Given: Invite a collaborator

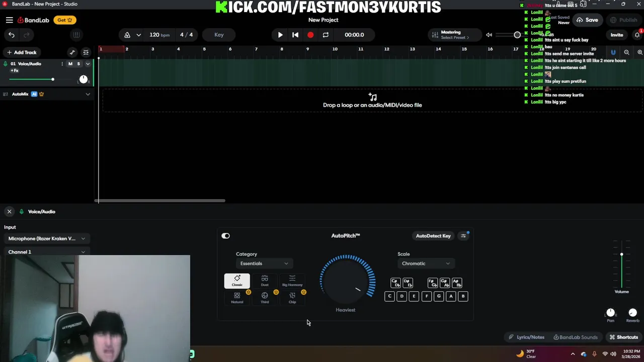Looking at the screenshot, I should click(617, 35).
